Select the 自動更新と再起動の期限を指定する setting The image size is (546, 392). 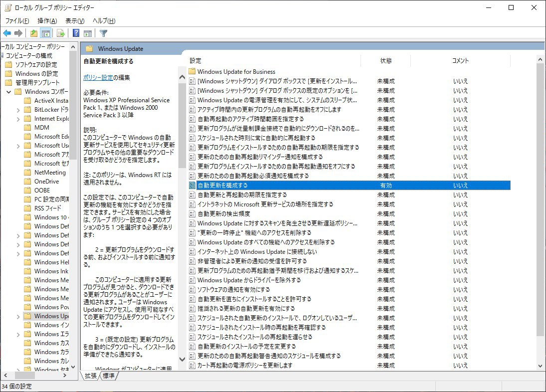pos(242,195)
